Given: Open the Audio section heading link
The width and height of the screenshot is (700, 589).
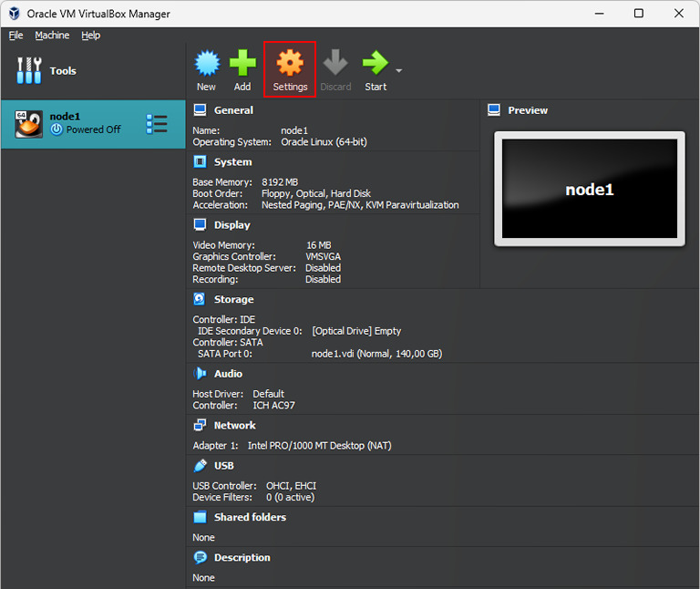Looking at the screenshot, I should tap(228, 374).
